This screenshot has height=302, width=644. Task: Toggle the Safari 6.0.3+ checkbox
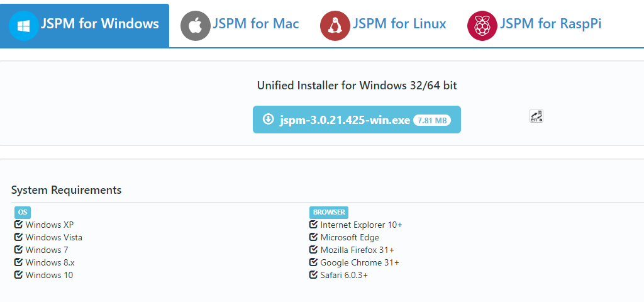click(313, 275)
